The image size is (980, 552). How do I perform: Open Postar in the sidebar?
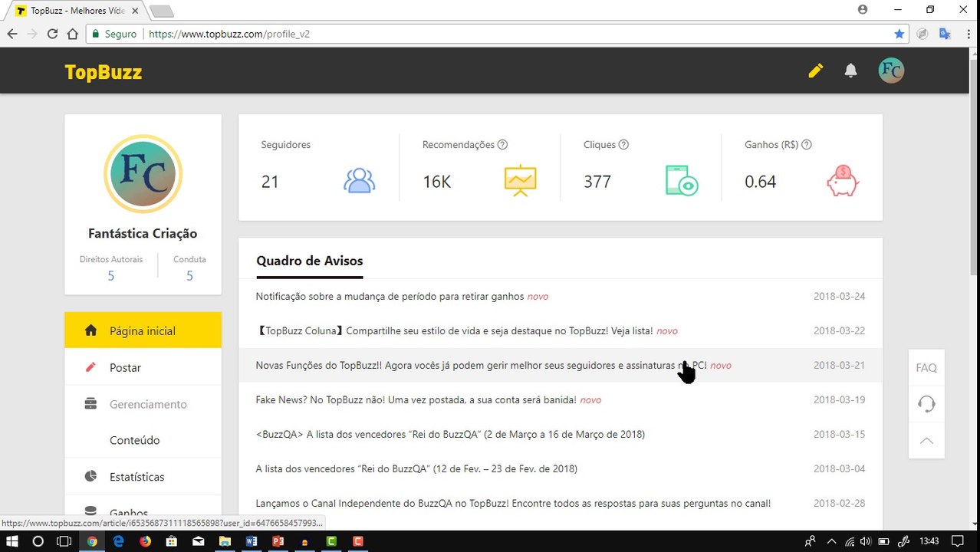[x=143, y=367]
